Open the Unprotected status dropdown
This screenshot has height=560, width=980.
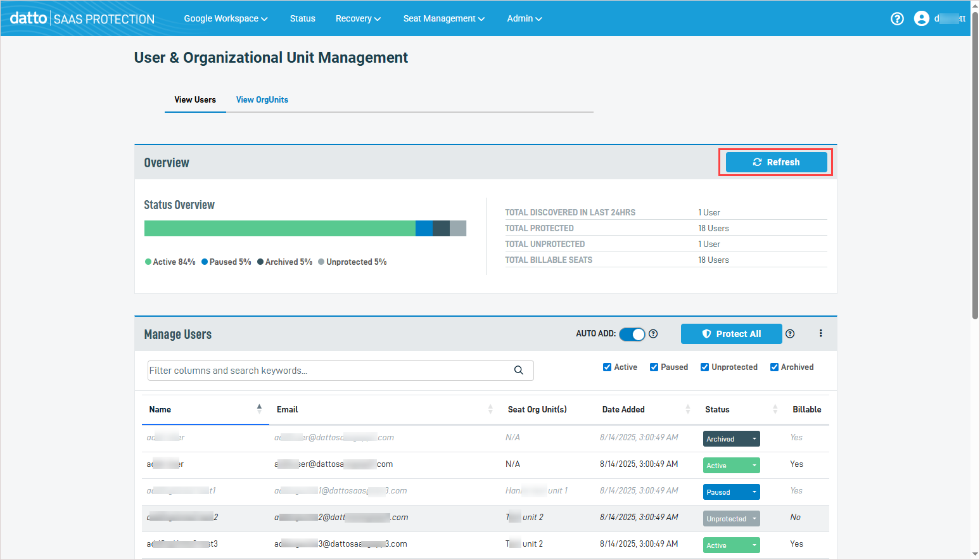[731, 519]
